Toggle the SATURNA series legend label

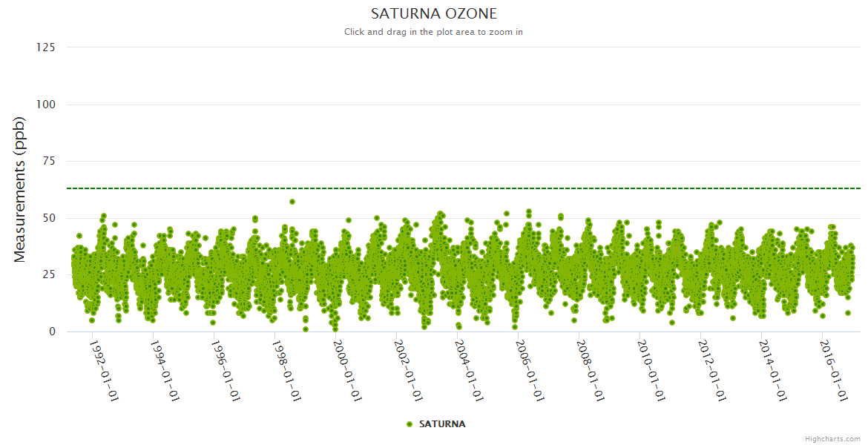pyautogui.click(x=442, y=424)
